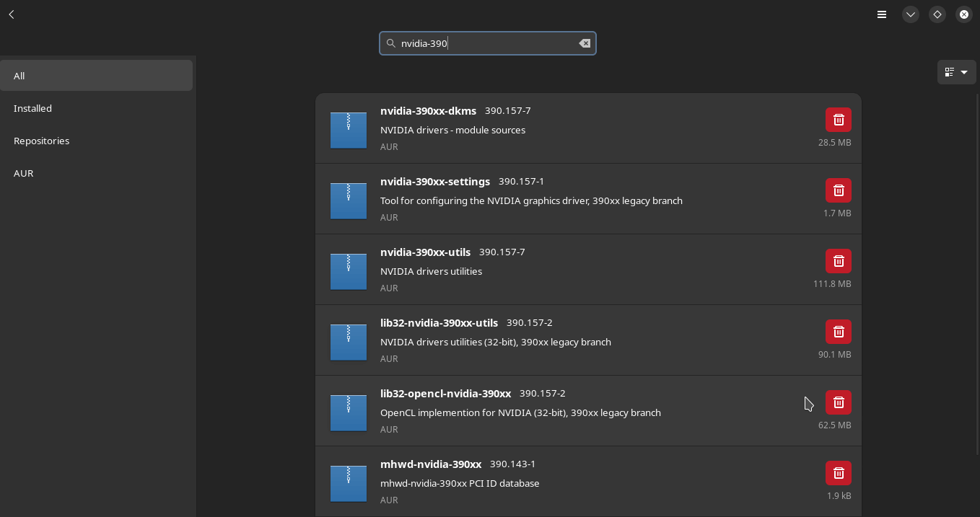980x517 pixels.
Task: Remove lib32-opencl-nvidia-390xx with trash button
Action: [x=839, y=402]
